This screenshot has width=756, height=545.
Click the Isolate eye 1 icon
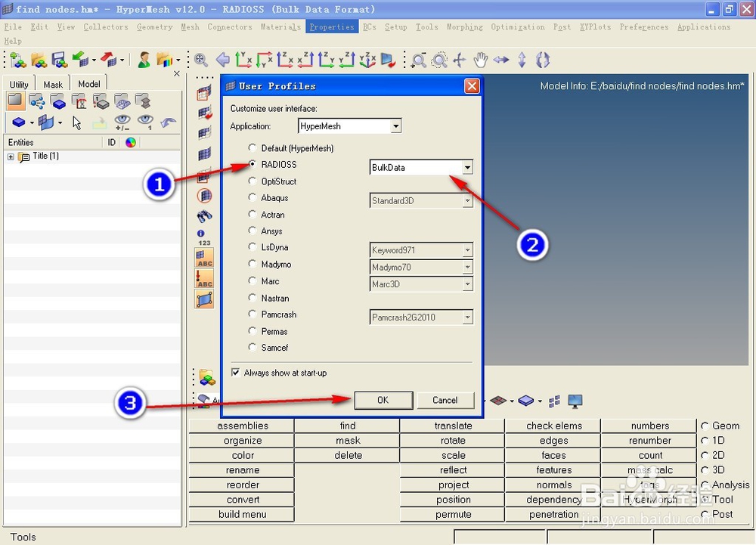[x=145, y=122]
